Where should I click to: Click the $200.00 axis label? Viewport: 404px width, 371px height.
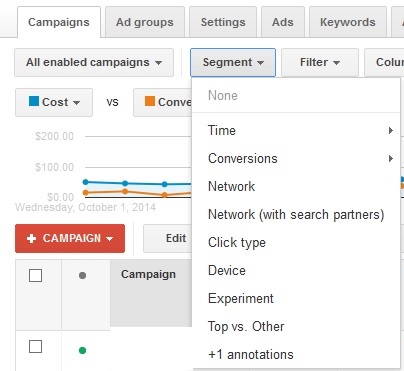pos(54,136)
